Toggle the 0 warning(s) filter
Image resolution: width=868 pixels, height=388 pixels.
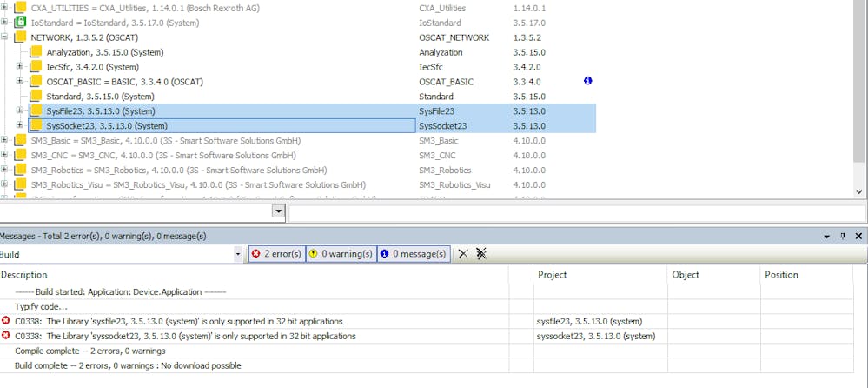tap(341, 253)
